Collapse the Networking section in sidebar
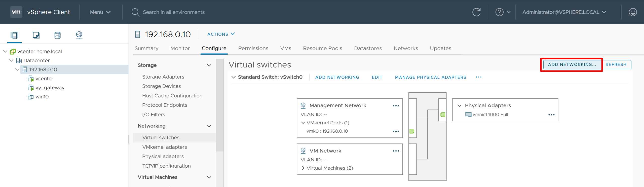 (209, 126)
